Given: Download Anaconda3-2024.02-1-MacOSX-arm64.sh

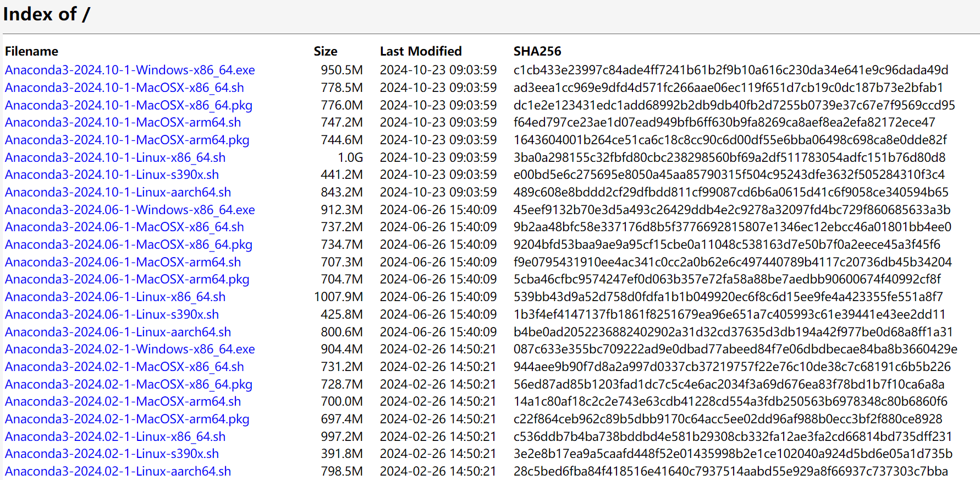Looking at the screenshot, I should [123, 401].
